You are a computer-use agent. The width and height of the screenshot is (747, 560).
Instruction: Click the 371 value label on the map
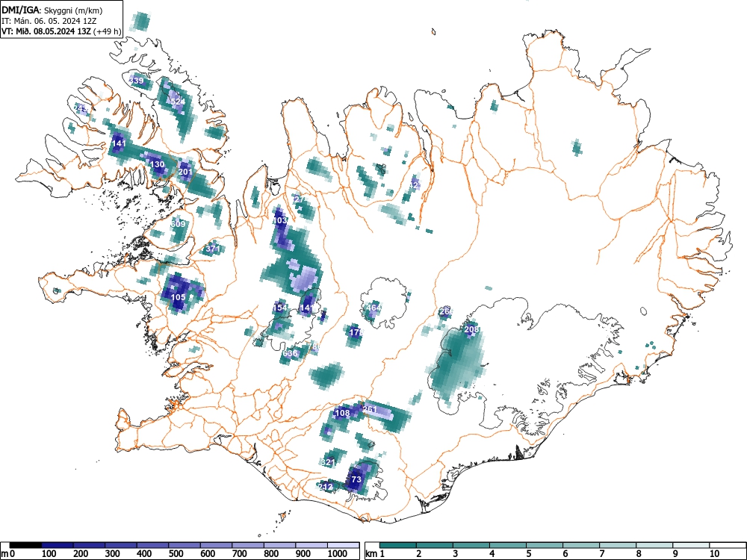213,249
